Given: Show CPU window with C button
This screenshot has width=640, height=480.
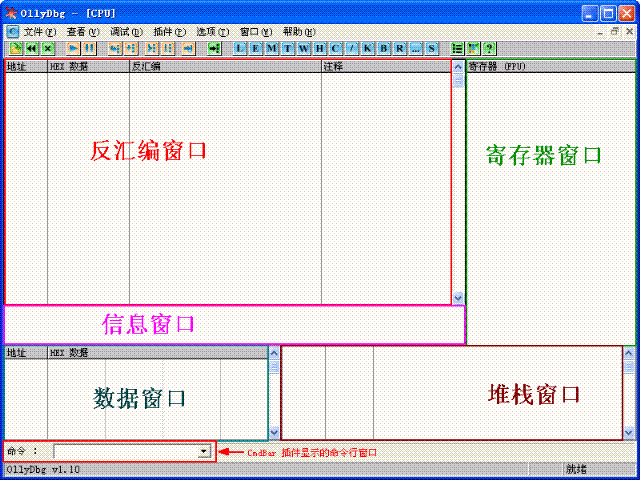Looking at the screenshot, I should 336,49.
